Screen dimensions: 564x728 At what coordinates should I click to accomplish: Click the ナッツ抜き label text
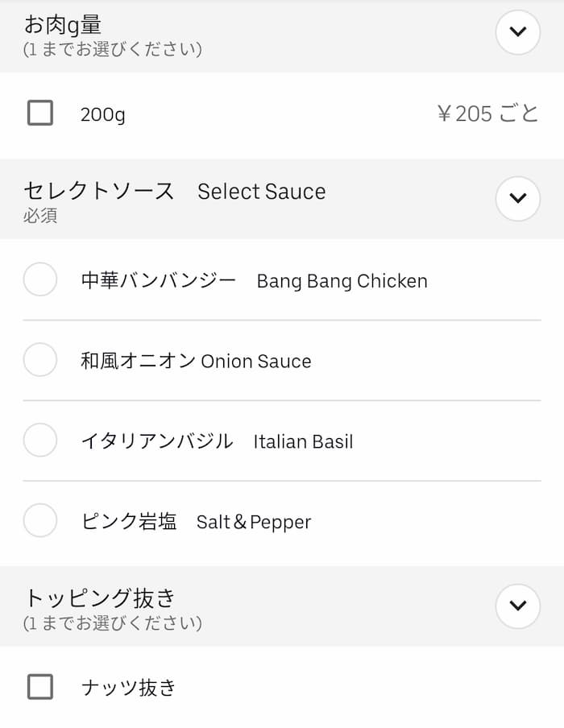[x=128, y=688]
